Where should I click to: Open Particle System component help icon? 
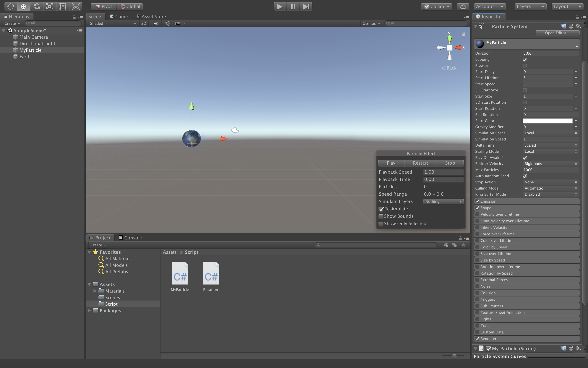(563, 26)
